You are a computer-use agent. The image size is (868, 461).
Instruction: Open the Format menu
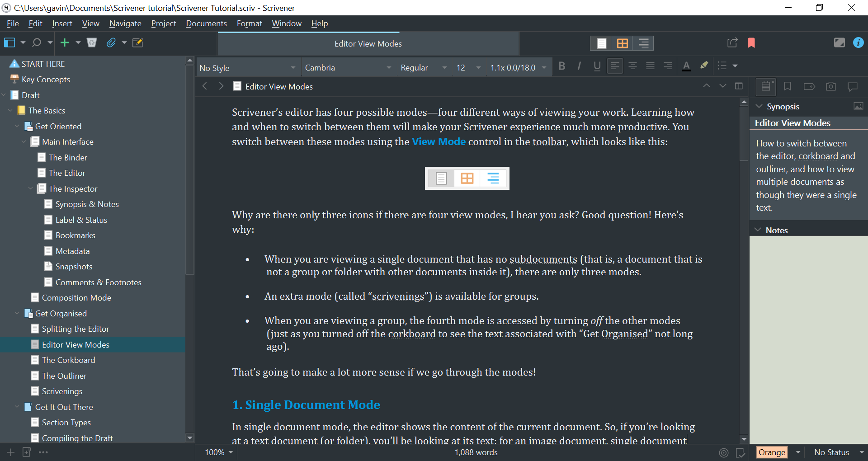(x=249, y=24)
